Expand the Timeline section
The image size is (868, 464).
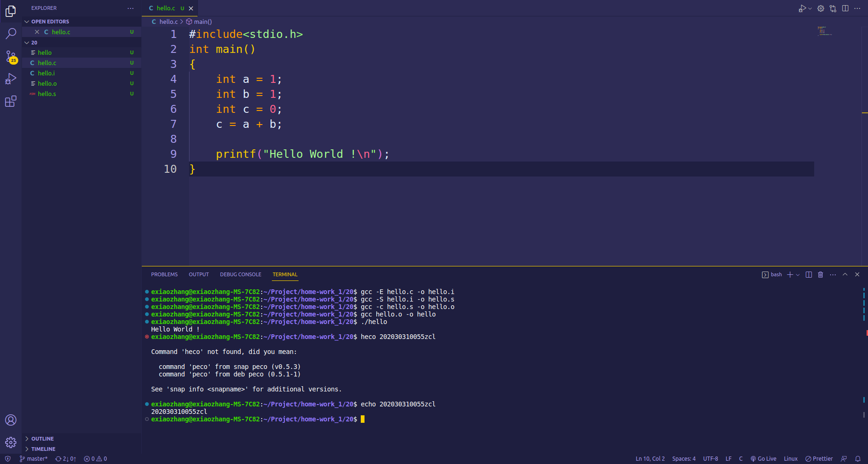coord(43,449)
